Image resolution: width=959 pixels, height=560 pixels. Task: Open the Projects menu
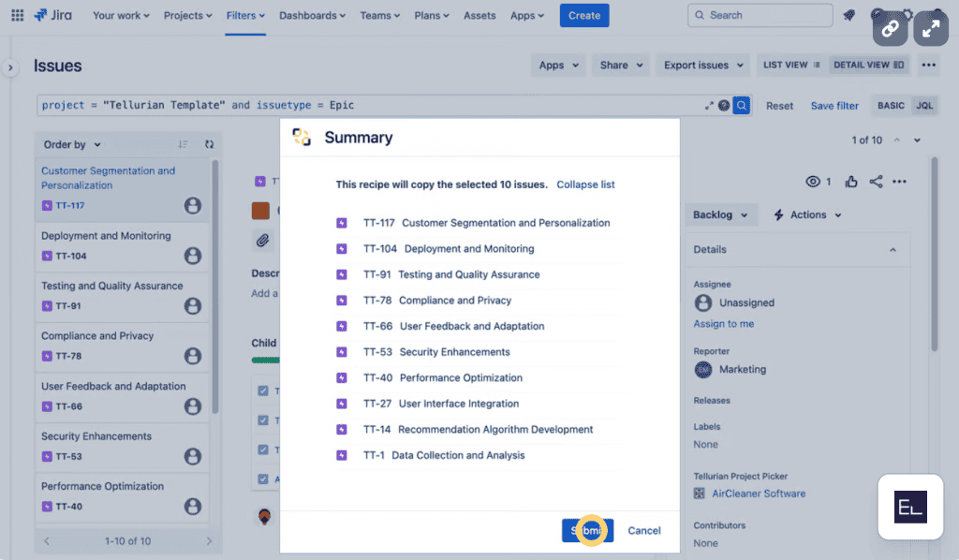(188, 15)
